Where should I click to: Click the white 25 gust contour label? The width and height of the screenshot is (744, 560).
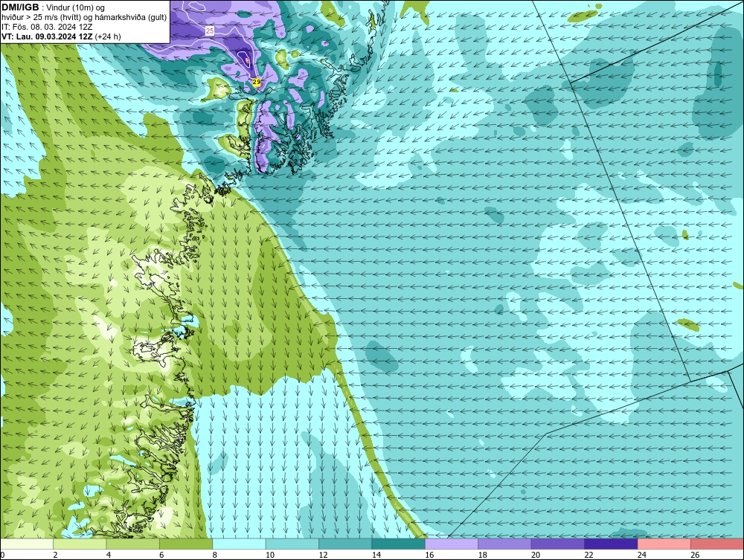[x=210, y=30]
